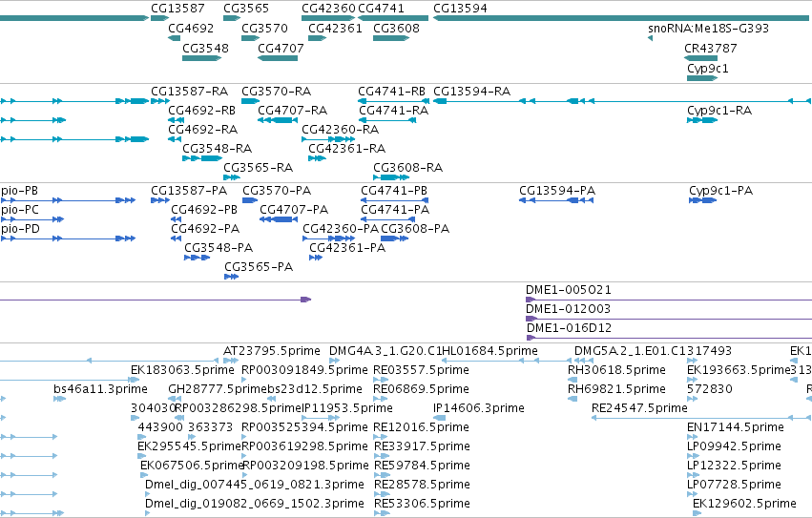This screenshot has width=812, height=518.
Task: Select the CG4741-PA protein feature
Action: pos(388,219)
